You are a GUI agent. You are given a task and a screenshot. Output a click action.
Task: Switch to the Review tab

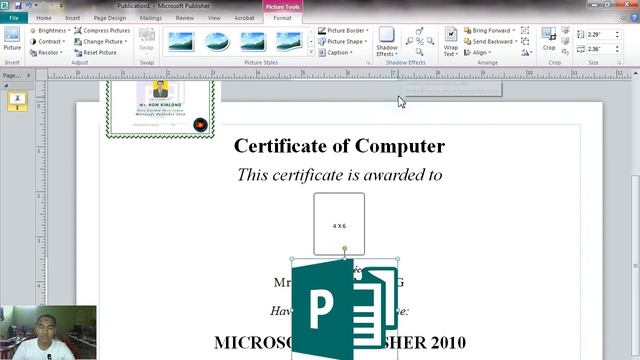point(185,18)
